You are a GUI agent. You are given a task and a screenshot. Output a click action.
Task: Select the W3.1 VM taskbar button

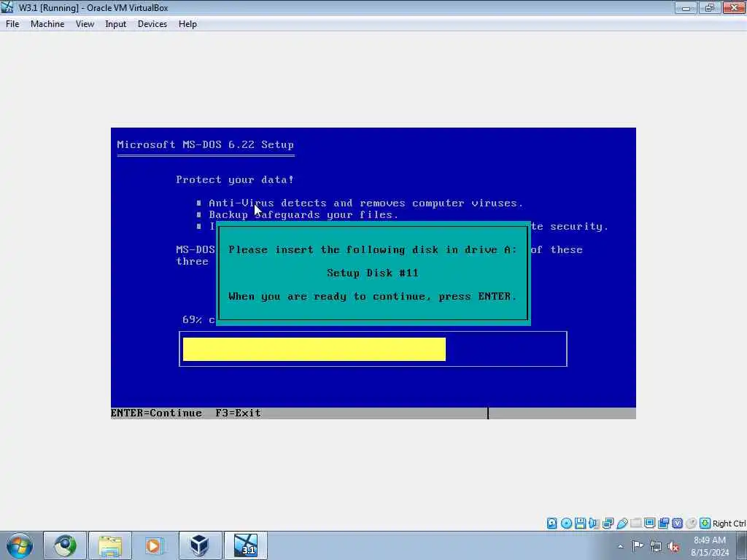pyautogui.click(x=245, y=545)
